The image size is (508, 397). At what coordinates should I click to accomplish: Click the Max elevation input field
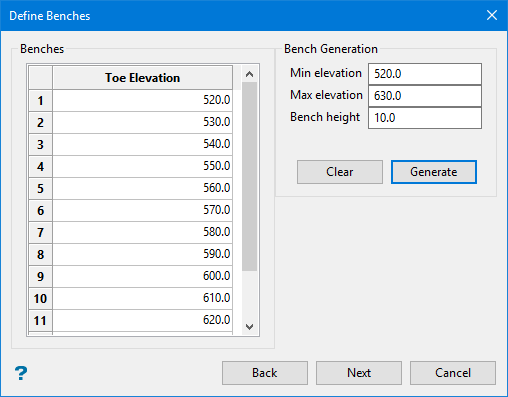(425, 96)
